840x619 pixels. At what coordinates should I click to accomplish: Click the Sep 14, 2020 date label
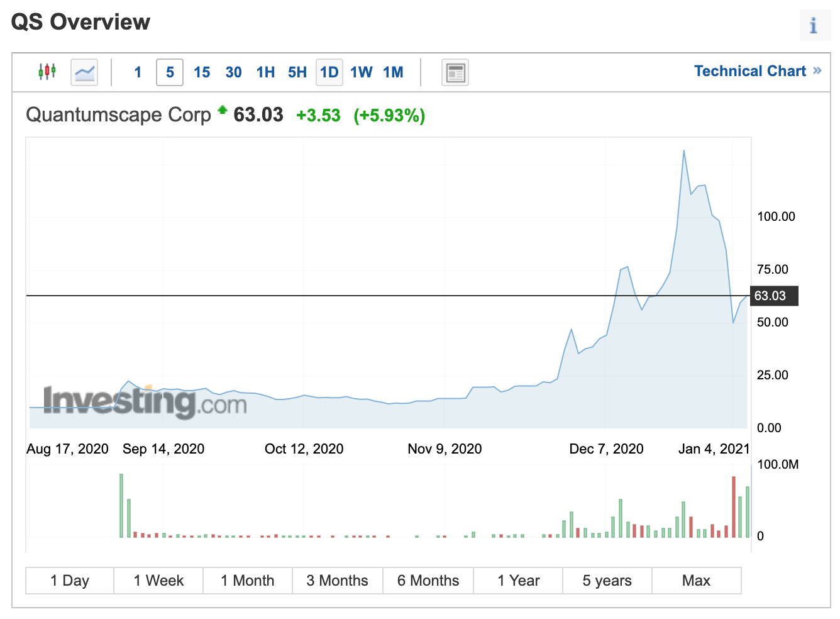pos(163,449)
